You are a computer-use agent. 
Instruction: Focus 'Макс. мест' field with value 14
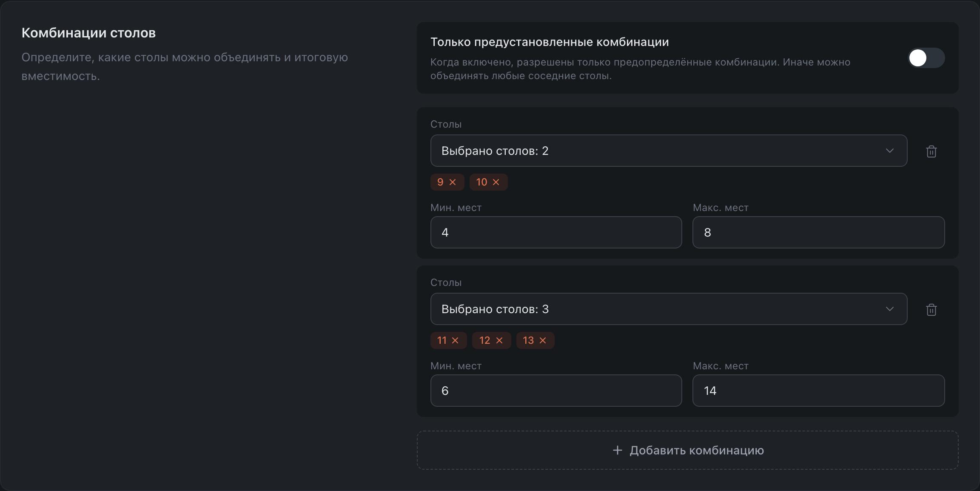click(818, 391)
